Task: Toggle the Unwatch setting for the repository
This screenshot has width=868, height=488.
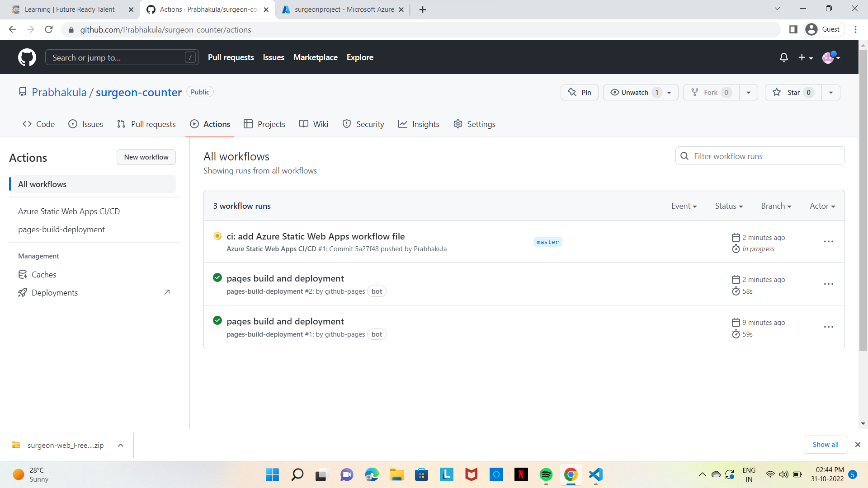Action: tap(635, 92)
